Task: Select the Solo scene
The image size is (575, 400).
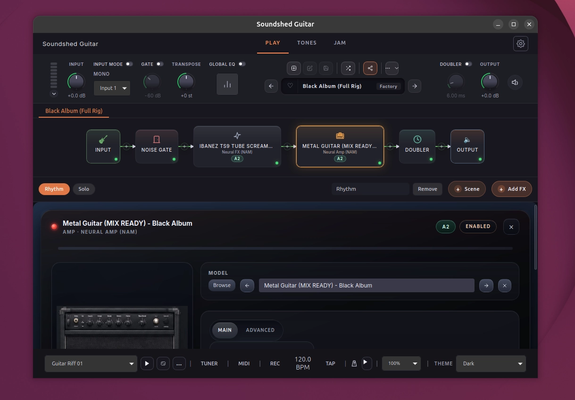Action: pos(84,189)
